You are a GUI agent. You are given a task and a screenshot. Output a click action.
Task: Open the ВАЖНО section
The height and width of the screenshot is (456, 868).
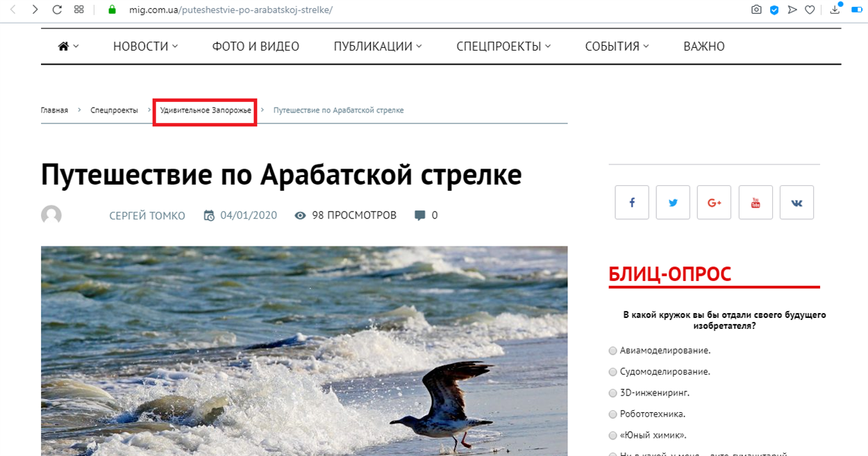pyautogui.click(x=703, y=47)
